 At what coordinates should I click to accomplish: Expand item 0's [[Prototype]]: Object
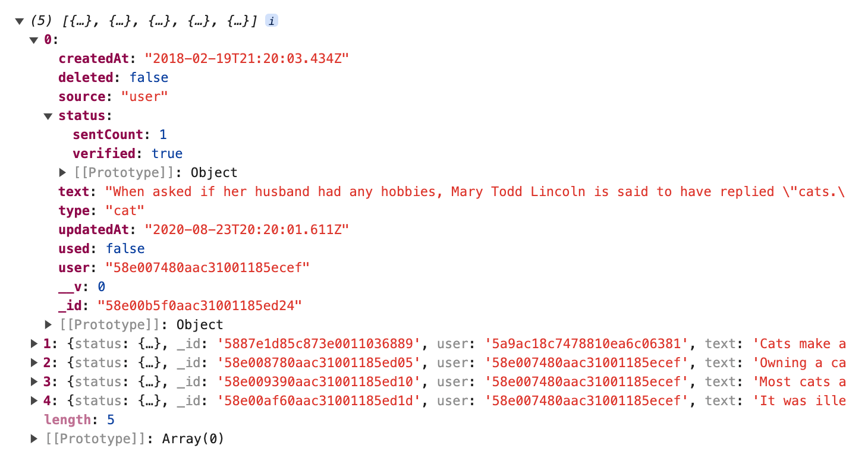coord(49,324)
